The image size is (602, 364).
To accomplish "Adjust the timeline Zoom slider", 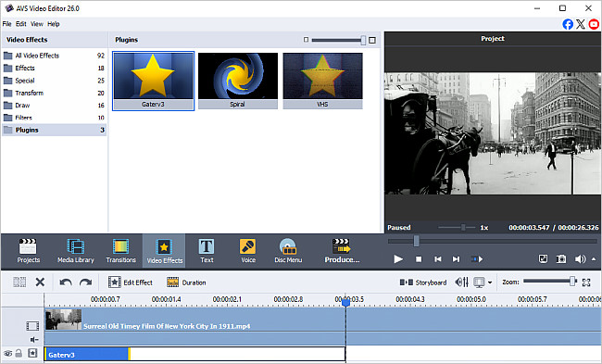I will pyautogui.click(x=572, y=282).
